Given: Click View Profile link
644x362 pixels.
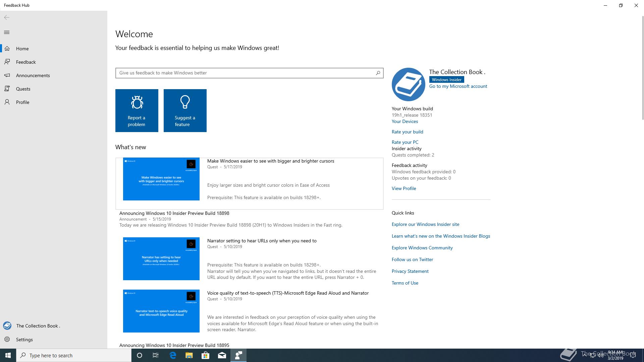Looking at the screenshot, I should tap(404, 188).
